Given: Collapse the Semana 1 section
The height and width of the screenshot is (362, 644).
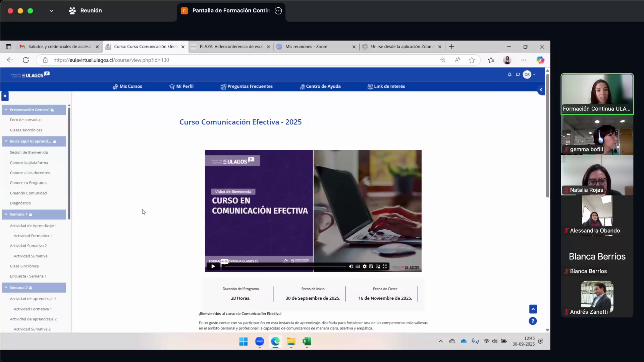Looking at the screenshot, I should pyautogui.click(x=6, y=215).
